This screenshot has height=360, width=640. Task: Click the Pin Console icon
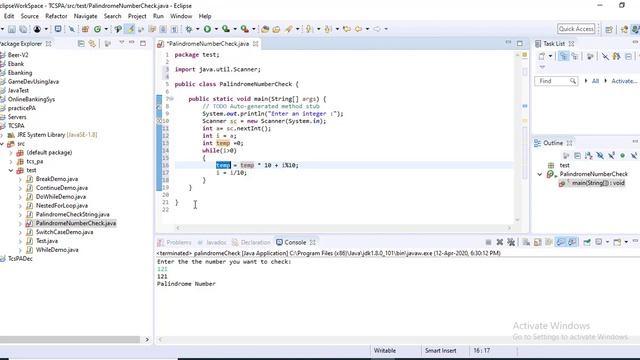pyautogui.click(x=587, y=242)
